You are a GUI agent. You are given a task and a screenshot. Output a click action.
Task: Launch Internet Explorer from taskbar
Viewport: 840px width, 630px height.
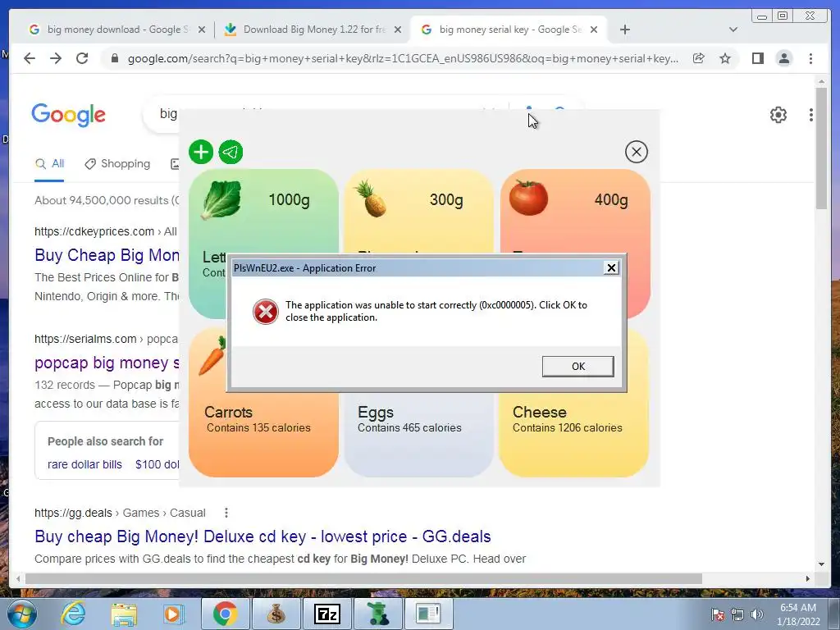point(73,614)
